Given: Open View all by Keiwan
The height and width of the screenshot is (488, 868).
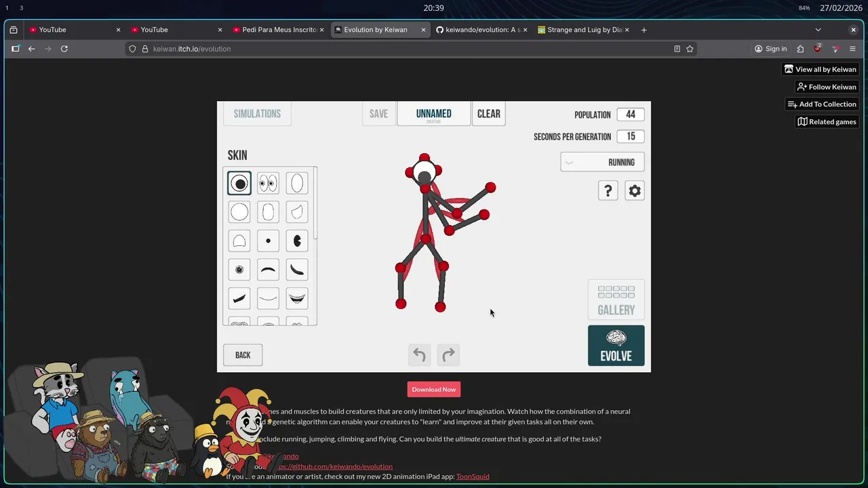Looking at the screenshot, I should (821, 69).
